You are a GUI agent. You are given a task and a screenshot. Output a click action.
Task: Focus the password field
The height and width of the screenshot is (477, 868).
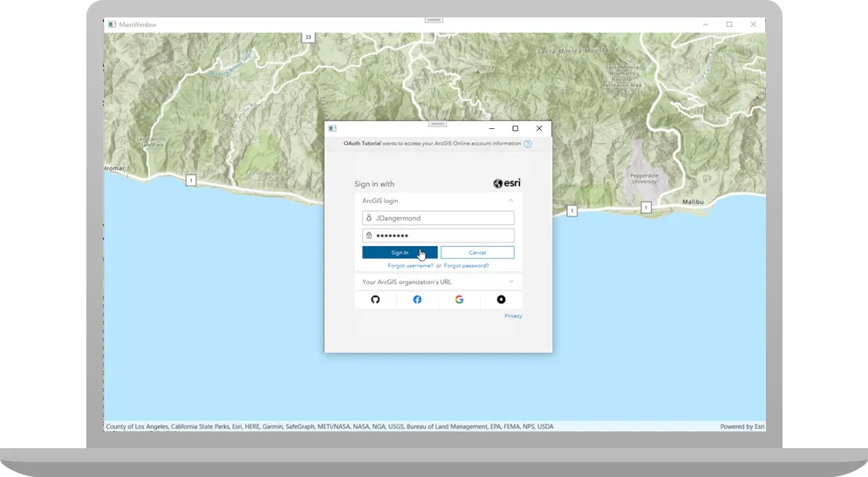tap(438, 235)
